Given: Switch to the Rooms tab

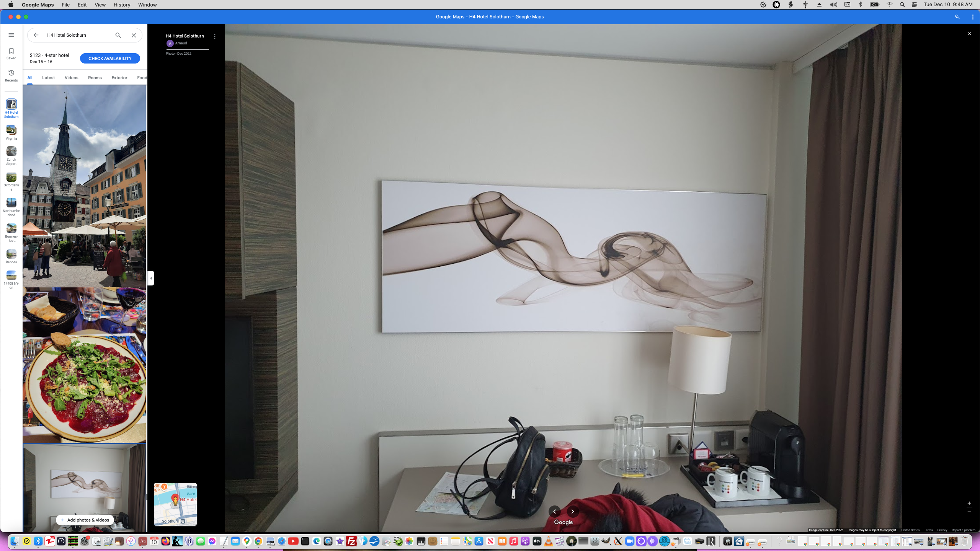Looking at the screenshot, I should click(95, 78).
